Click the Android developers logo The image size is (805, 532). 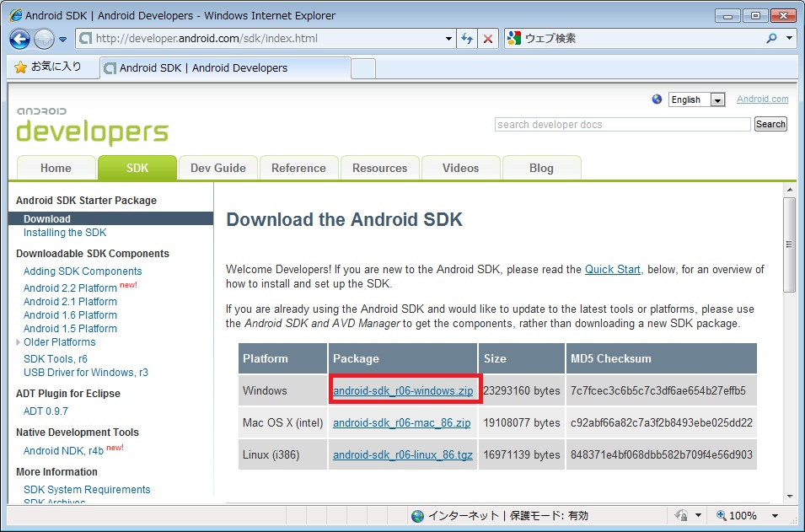pyautogui.click(x=93, y=125)
